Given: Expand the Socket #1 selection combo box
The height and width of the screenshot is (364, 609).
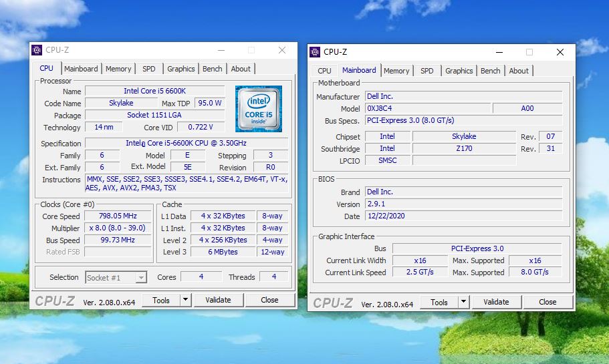Looking at the screenshot, I should pos(141,277).
